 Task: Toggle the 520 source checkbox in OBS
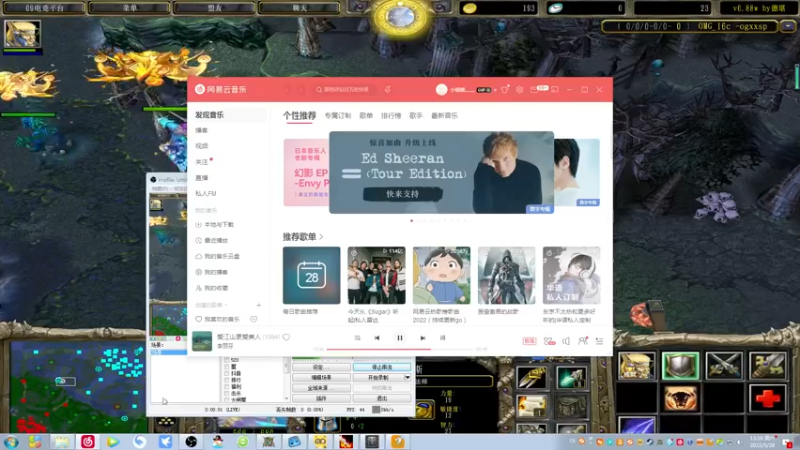click(x=227, y=360)
